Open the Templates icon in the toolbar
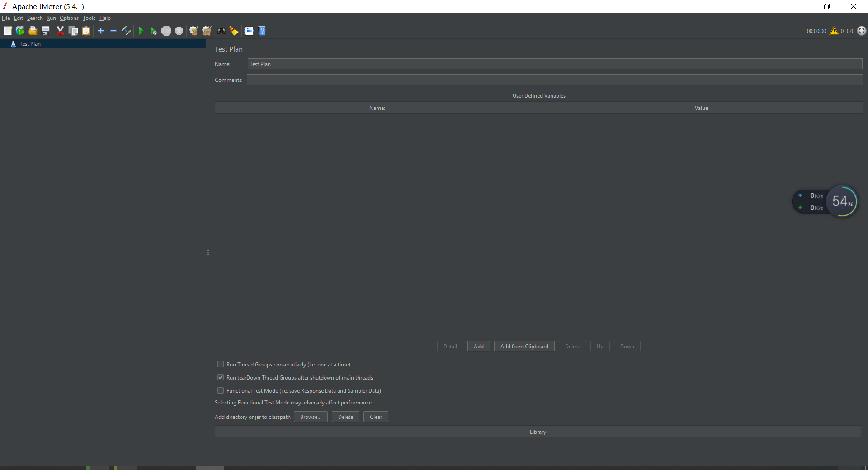This screenshot has height=470, width=868. [x=20, y=31]
